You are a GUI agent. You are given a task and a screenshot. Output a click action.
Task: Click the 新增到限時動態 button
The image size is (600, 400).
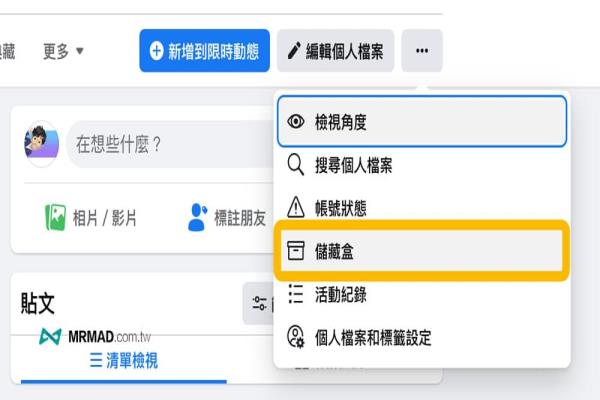pyautogui.click(x=204, y=51)
